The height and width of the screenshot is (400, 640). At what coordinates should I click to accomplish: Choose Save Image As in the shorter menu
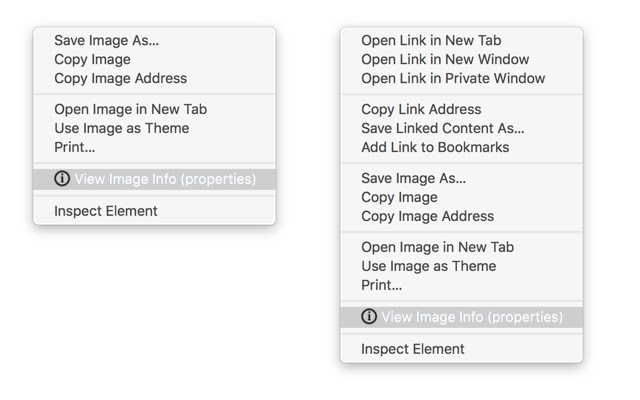106,41
